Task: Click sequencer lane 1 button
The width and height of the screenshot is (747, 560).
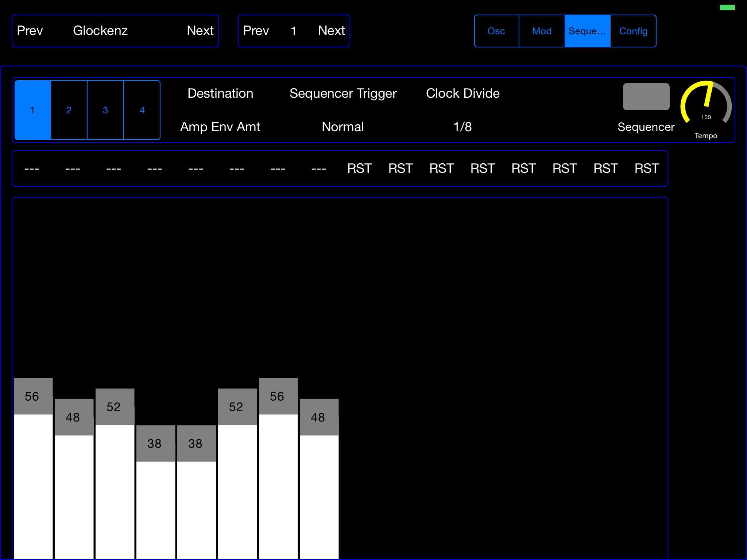Action: (x=33, y=109)
